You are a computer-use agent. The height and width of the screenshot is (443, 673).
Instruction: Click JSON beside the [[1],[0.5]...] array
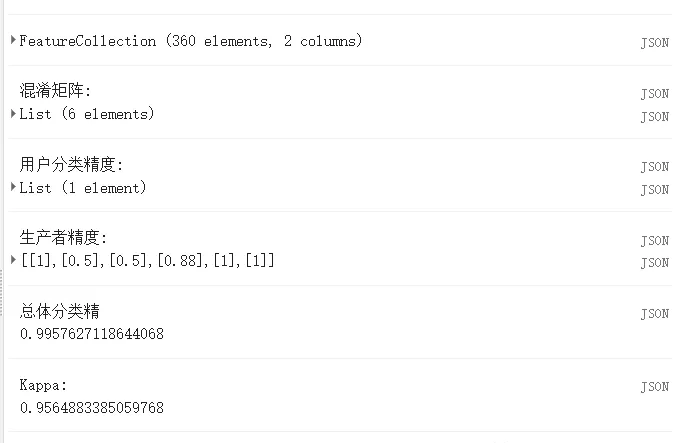click(655, 262)
